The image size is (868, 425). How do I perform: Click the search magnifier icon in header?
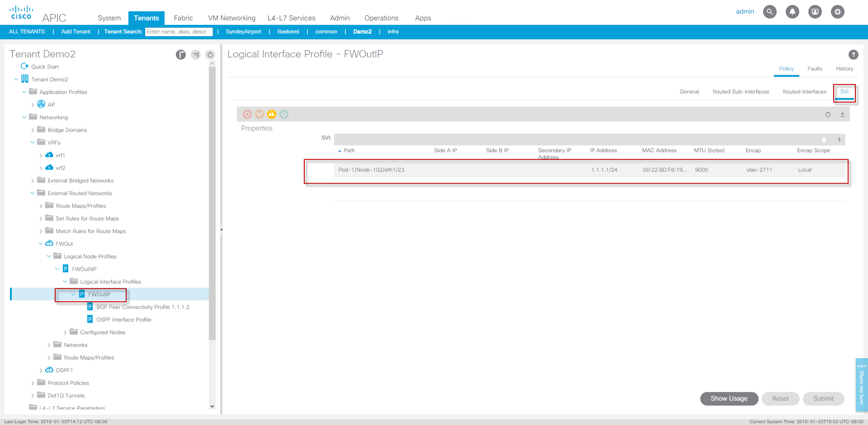[769, 12]
